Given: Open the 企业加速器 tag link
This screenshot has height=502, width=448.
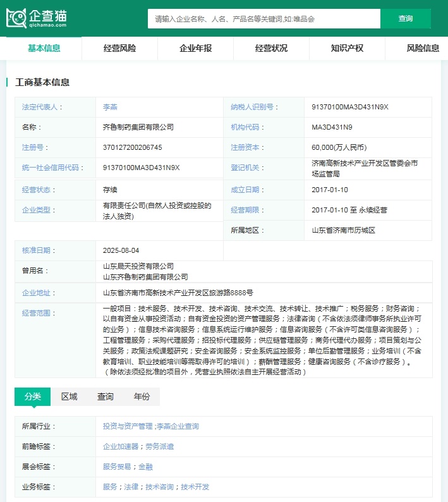Looking at the screenshot, I should [x=121, y=446].
